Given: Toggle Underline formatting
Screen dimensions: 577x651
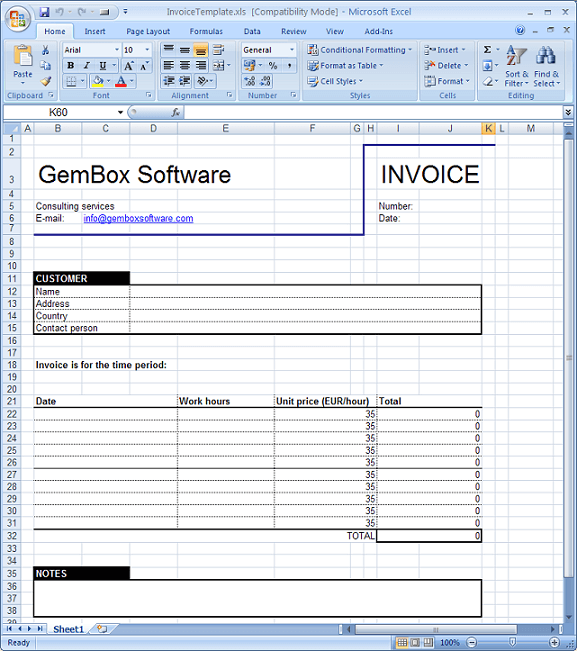Looking at the screenshot, I should point(103,66).
